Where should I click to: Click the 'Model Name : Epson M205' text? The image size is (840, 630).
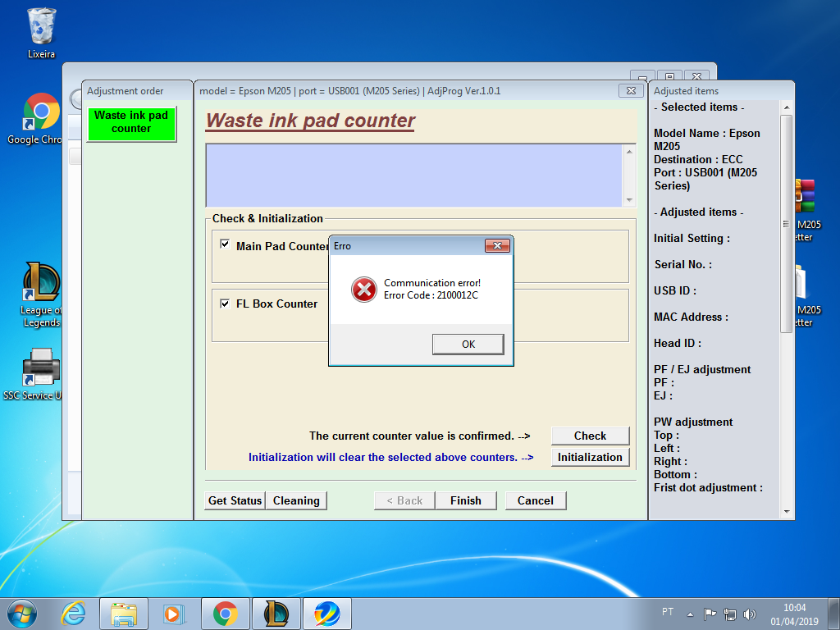(706, 139)
